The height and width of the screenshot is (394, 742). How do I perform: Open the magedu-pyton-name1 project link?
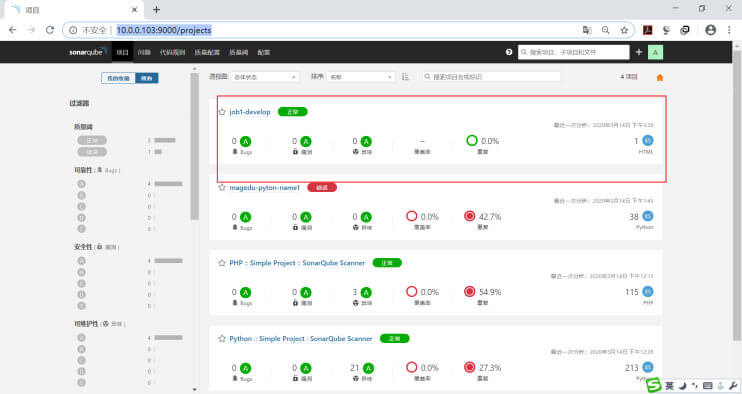click(265, 187)
